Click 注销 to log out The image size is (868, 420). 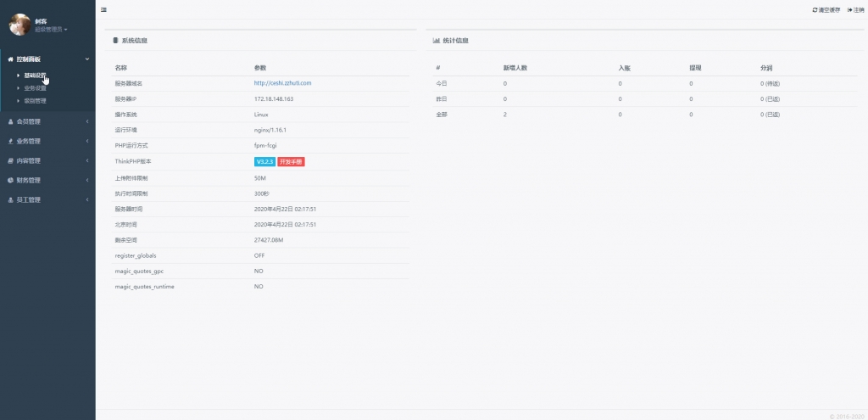coord(854,9)
